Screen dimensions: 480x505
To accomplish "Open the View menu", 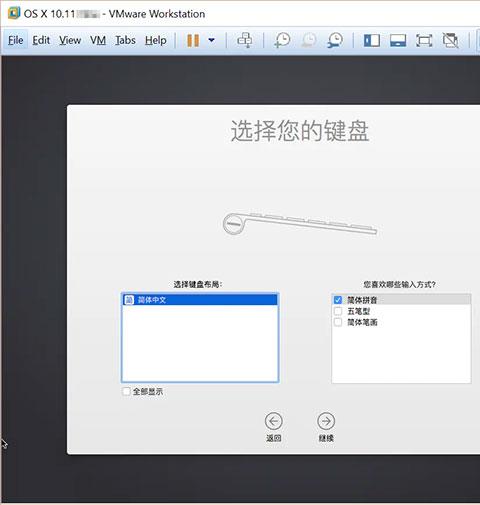I will point(70,40).
